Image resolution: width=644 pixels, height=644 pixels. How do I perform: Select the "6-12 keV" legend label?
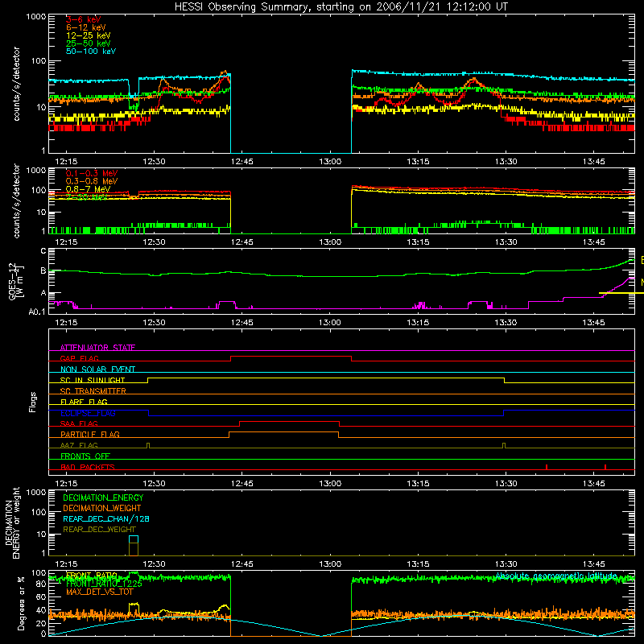(85, 27)
